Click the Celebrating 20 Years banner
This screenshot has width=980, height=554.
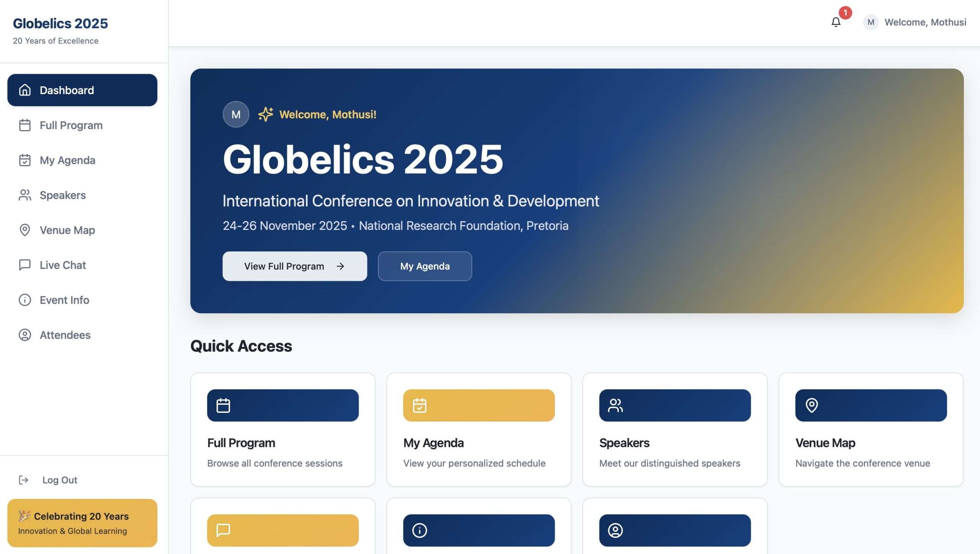[x=82, y=523]
